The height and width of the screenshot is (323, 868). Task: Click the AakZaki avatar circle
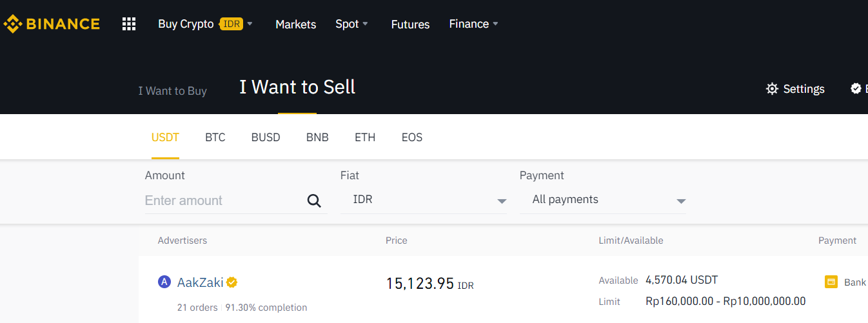(164, 282)
